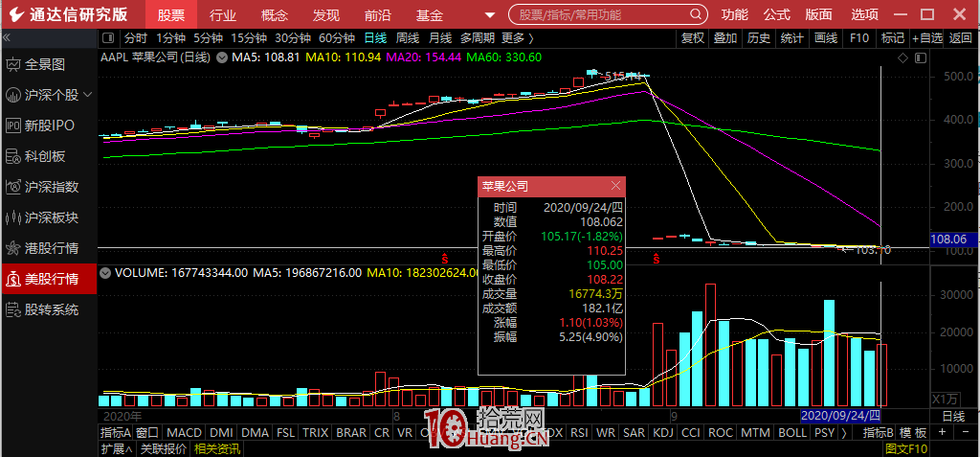Click 统计 statistics button

[791, 38]
